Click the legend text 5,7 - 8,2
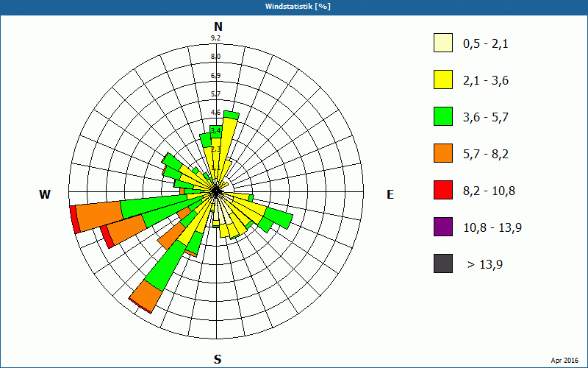This screenshot has width=588, height=368. click(486, 155)
